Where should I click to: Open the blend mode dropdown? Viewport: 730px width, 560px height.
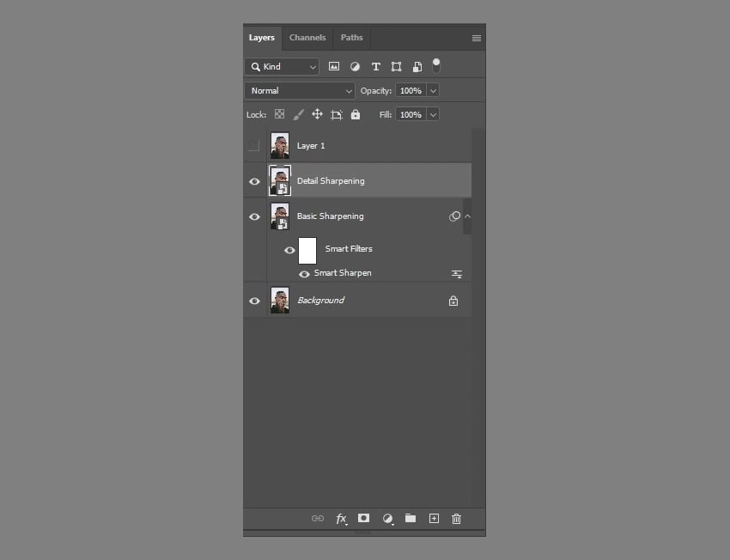click(299, 90)
